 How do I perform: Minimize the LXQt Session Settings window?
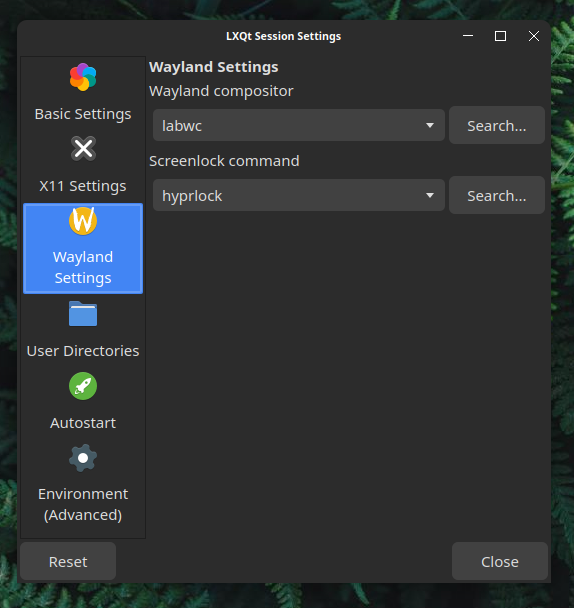[x=468, y=36]
